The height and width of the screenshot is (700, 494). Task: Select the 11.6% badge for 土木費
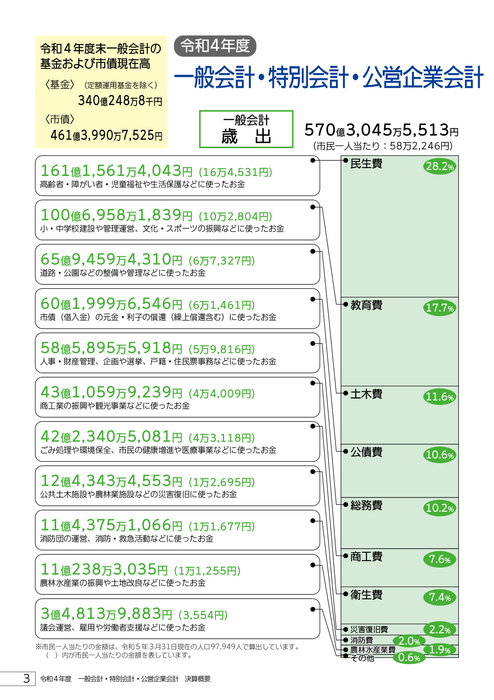pos(440,396)
